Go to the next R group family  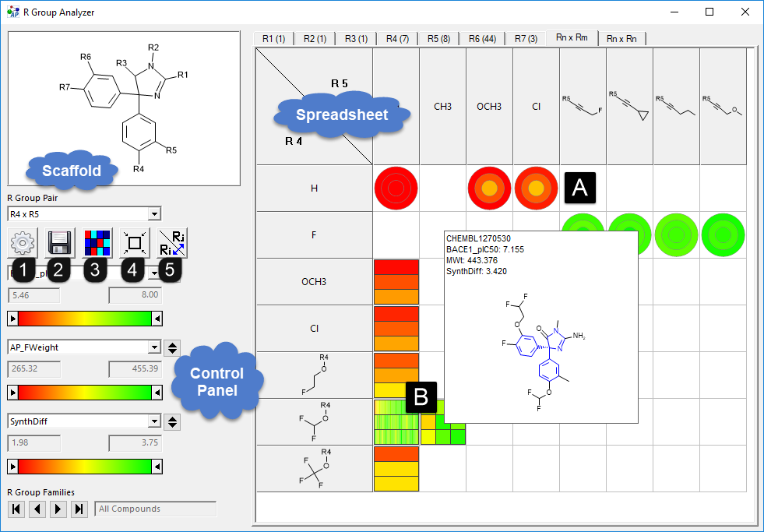pyautogui.click(x=58, y=509)
